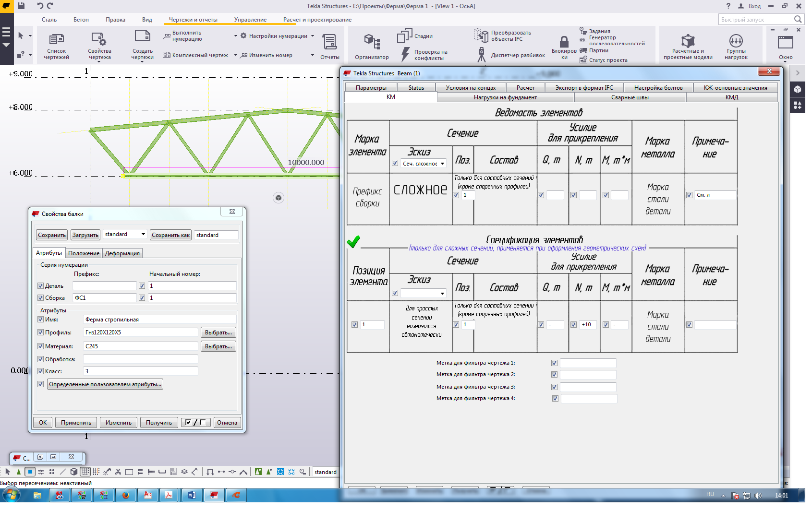Open the Управление ribbon tab

250,20
